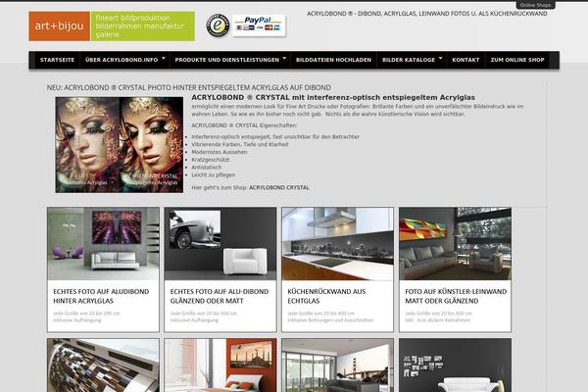Click vintage car white armchair thumbnail
Viewport: 588px width, 392px height.
coord(220,243)
